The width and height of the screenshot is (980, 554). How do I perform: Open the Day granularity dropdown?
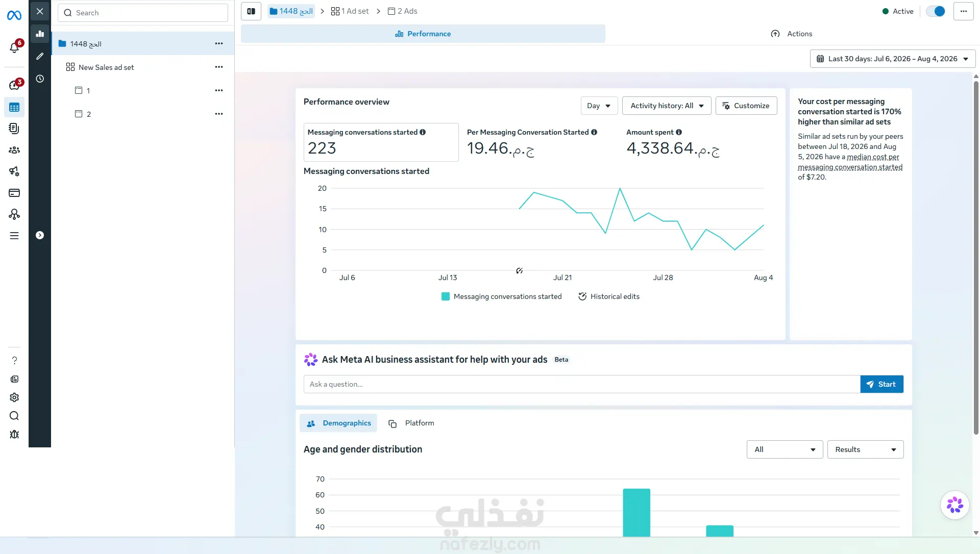[599, 106]
